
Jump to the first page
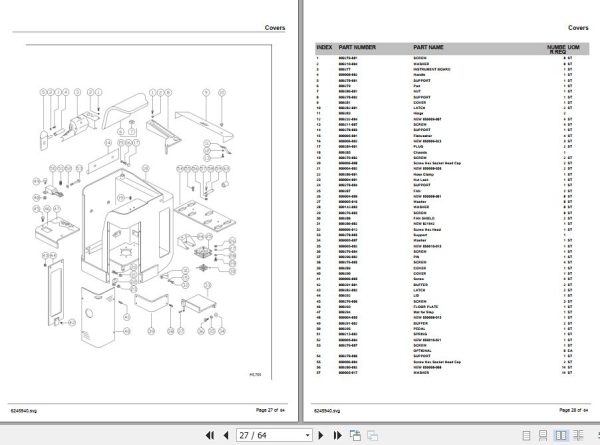pos(210,435)
